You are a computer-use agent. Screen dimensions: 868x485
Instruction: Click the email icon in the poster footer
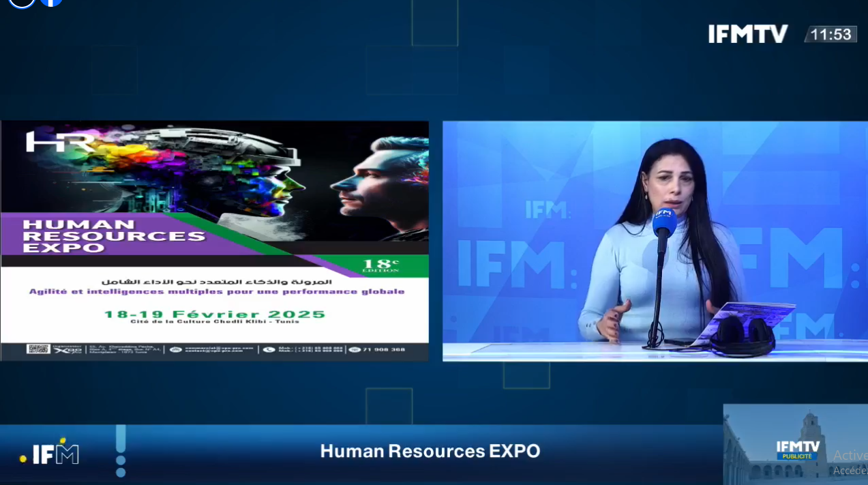tap(176, 349)
